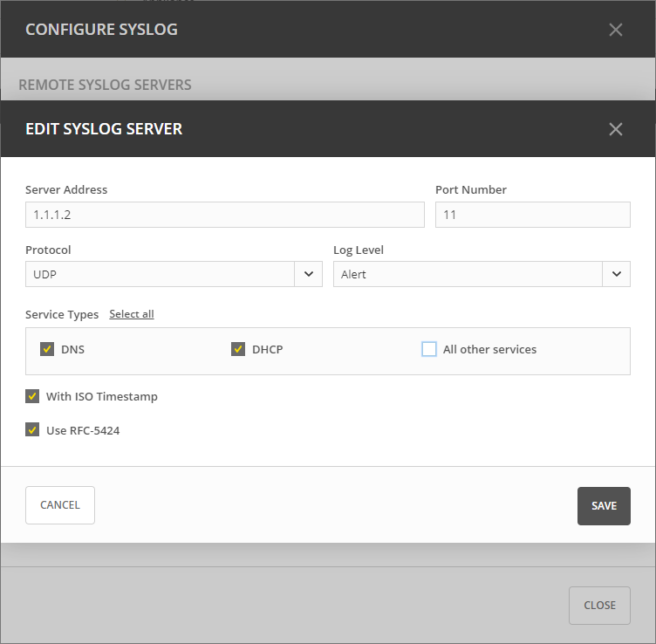This screenshot has width=656, height=644.
Task: Expand the Log Level dropdown arrow
Action: tap(616, 274)
